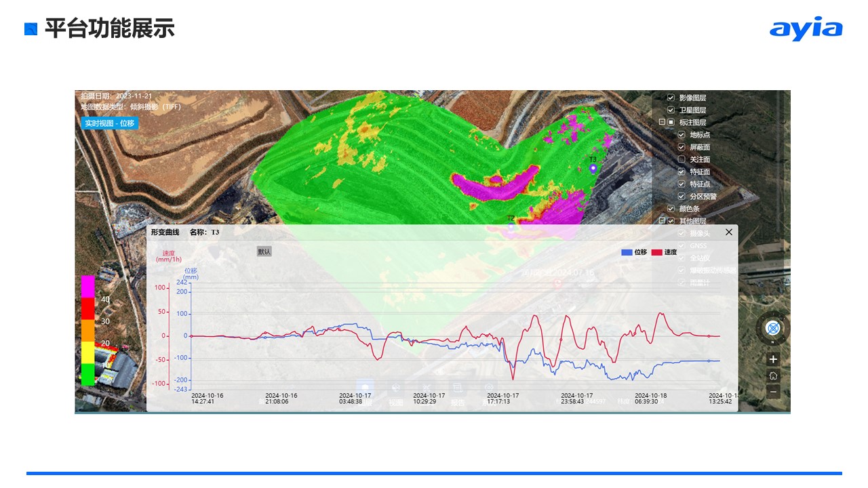
Task: Click the 全站仪 layer label
Action: pyautogui.click(x=701, y=258)
